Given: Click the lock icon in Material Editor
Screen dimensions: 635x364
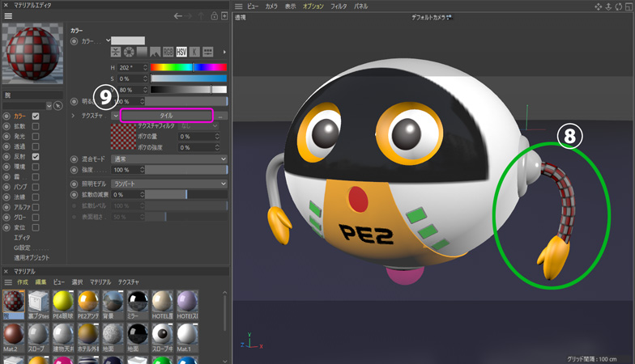Looking at the screenshot, I should [x=214, y=16].
